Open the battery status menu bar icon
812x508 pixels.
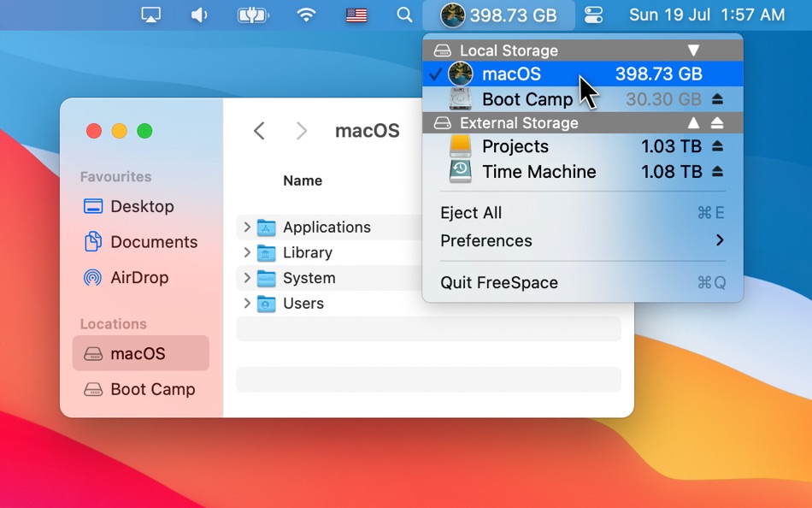tap(253, 15)
